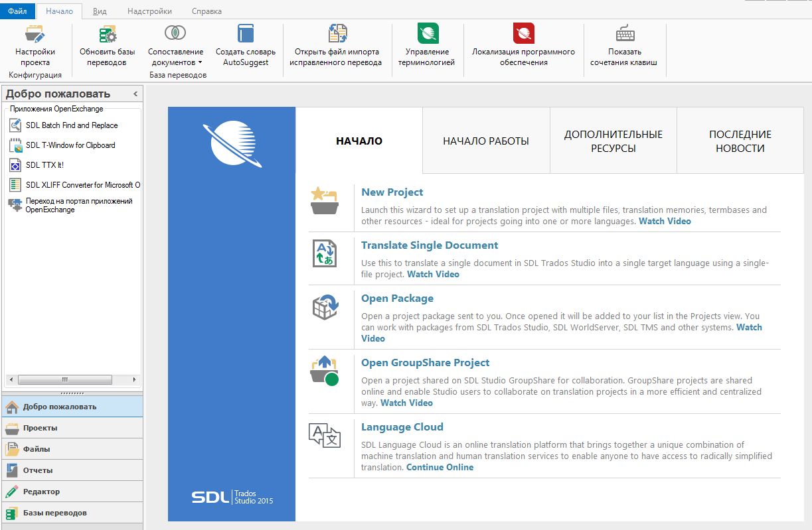Click the SDL Batch Find and Replace icon
812x530 pixels.
(15, 125)
